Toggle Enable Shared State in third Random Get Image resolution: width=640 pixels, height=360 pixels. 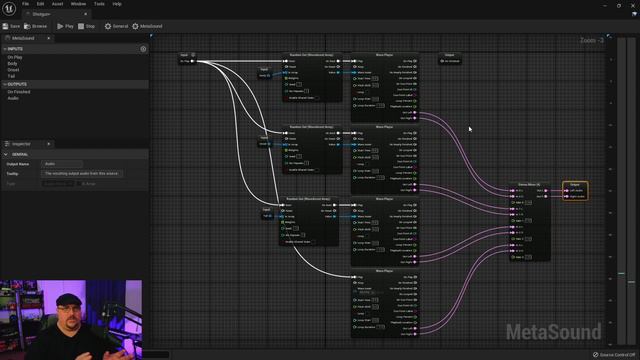coord(313,242)
